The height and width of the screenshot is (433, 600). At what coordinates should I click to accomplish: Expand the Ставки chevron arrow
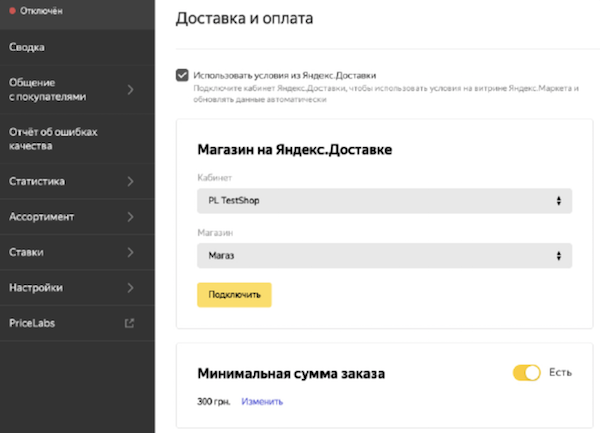coord(130,252)
